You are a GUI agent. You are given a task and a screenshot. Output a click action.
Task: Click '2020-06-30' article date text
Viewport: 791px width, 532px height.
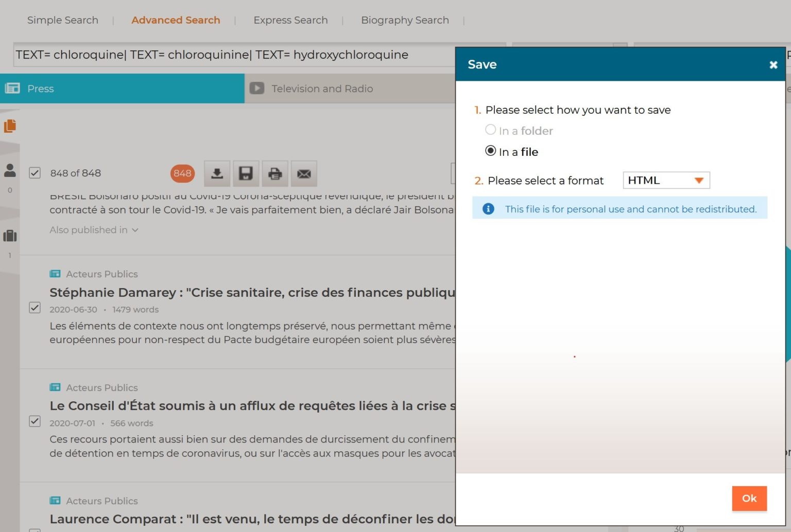[x=73, y=309]
